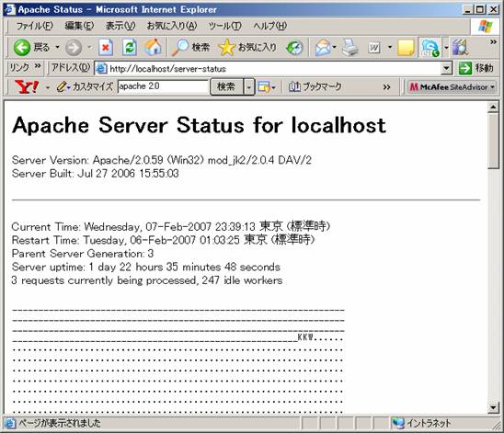This screenshot has width=504, height=433.
Task: Click the intranet zone icon in status bar
Action: [x=398, y=423]
